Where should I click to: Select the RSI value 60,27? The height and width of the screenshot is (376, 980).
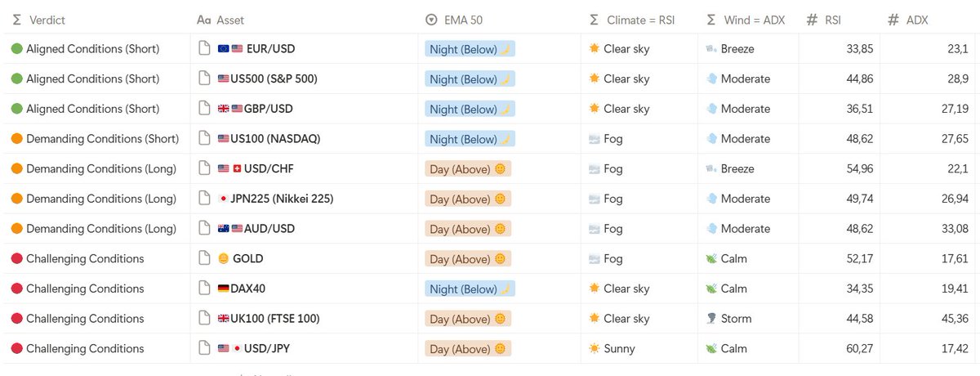pos(860,348)
